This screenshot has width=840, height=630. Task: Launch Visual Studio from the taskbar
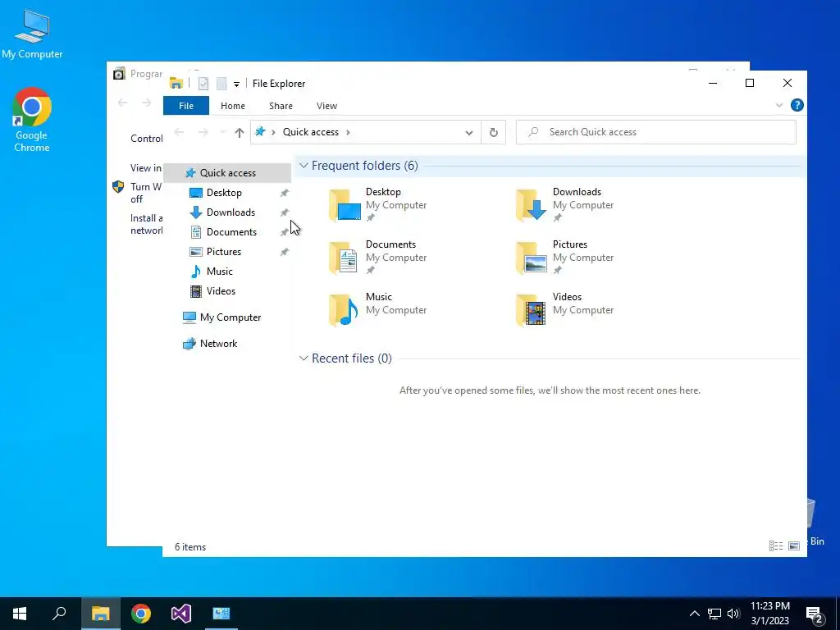click(x=181, y=614)
